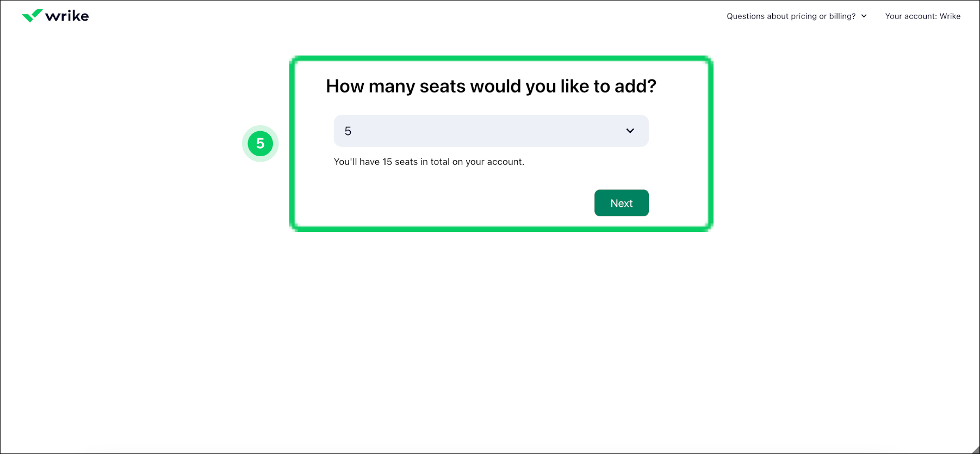Click the number 15 in the seats total text

(x=387, y=162)
